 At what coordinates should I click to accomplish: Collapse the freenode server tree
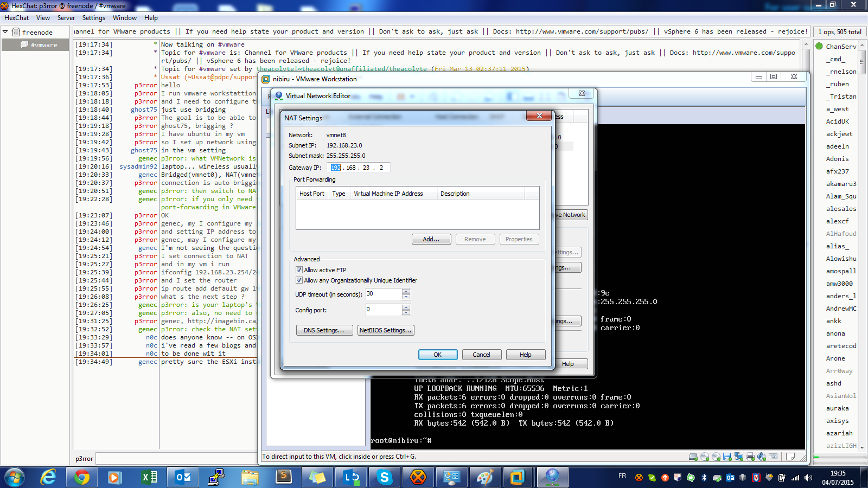pos(5,32)
